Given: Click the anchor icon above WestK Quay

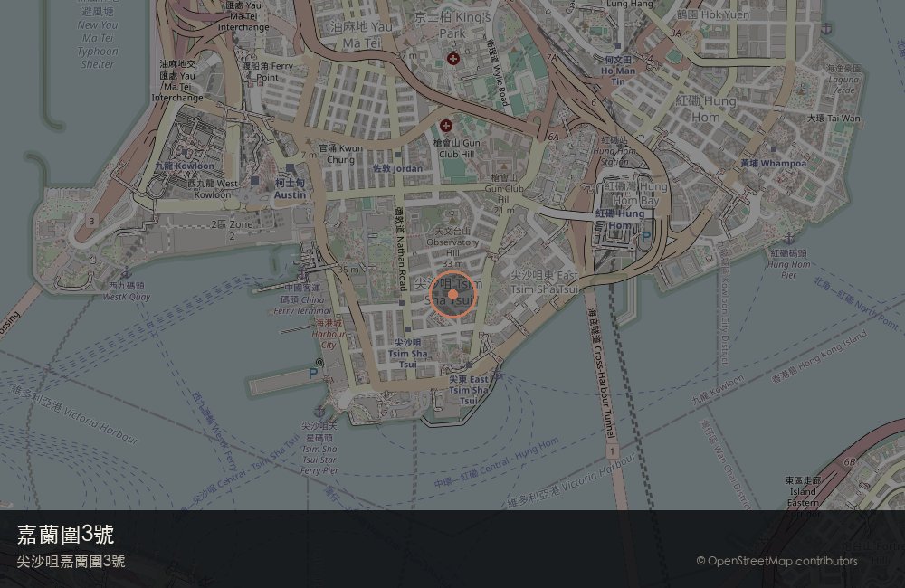Looking at the screenshot, I should [126, 271].
